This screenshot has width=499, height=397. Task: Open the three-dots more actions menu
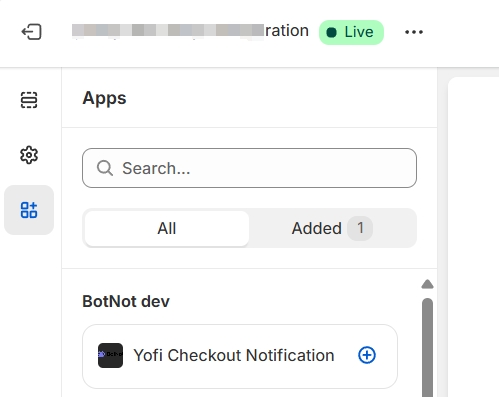coord(414,32)
